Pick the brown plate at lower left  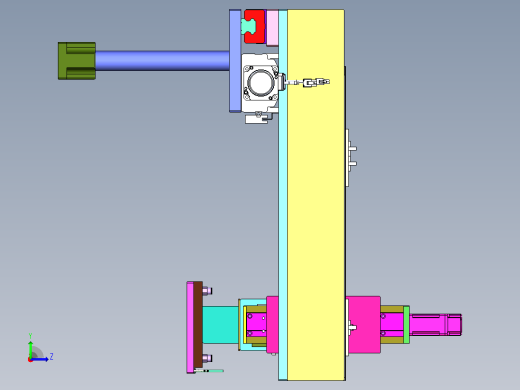[x=198, y=325]
